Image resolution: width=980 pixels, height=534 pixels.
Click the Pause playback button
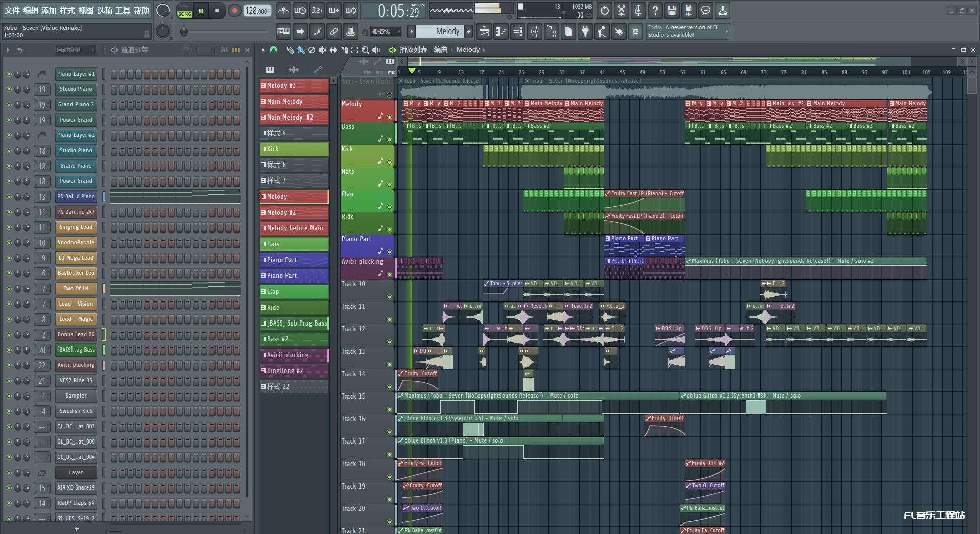[x=201, y=10]
